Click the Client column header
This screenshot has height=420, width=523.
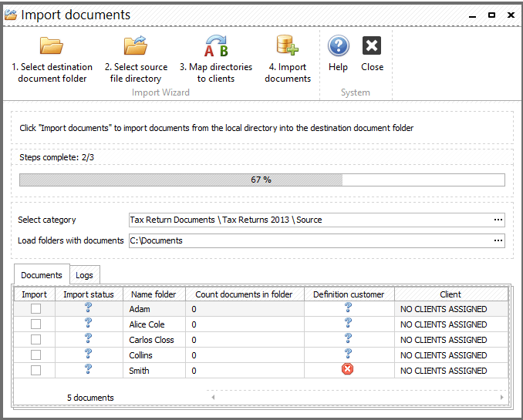[x=450, y=294]
